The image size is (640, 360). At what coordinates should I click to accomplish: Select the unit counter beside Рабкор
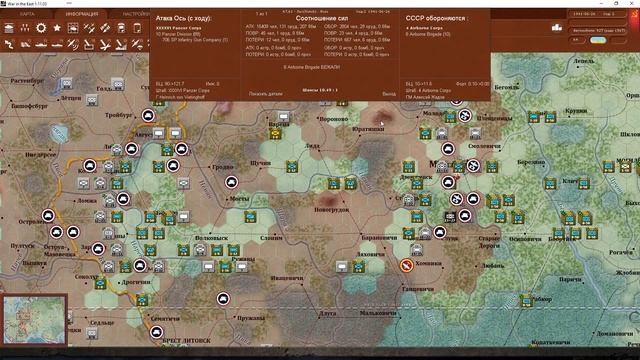527,301
